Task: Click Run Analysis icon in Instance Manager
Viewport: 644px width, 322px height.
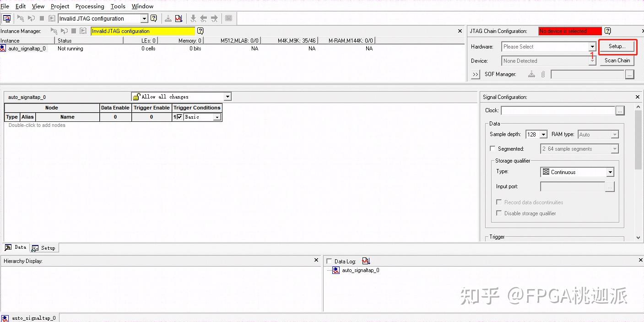Action: [x=54, y=31]
